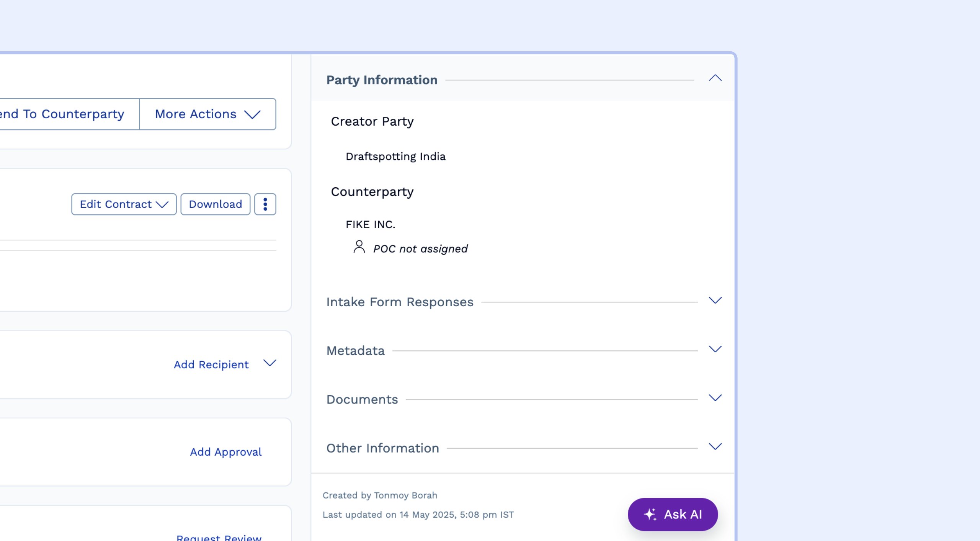Click the chevron beside Add Recipient

pyautogui.click(x=270, y=363)
